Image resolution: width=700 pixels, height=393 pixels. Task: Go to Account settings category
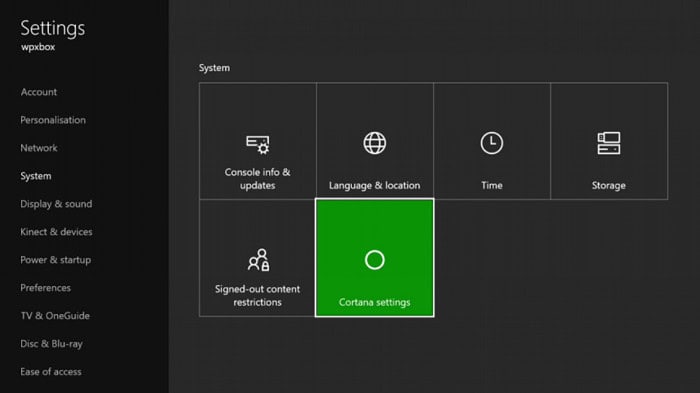(x=39, y=92)
